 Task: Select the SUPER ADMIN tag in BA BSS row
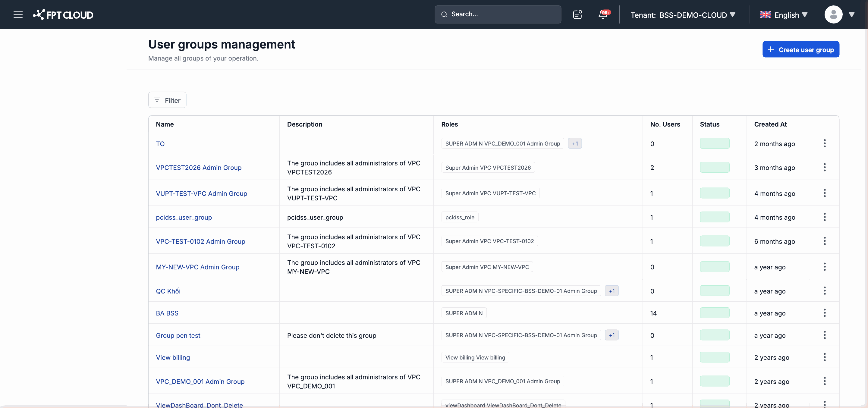464,313
